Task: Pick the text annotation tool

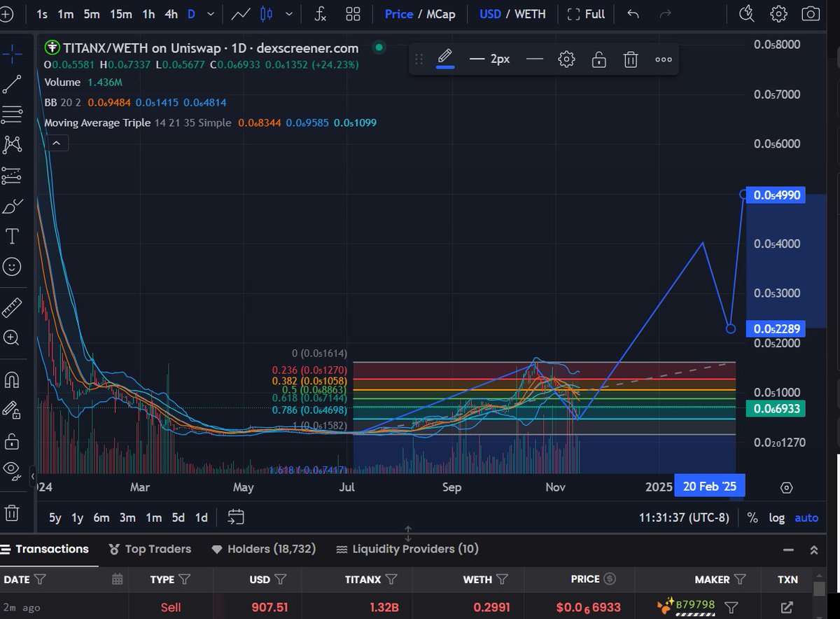Action: (x=13, y=236)
